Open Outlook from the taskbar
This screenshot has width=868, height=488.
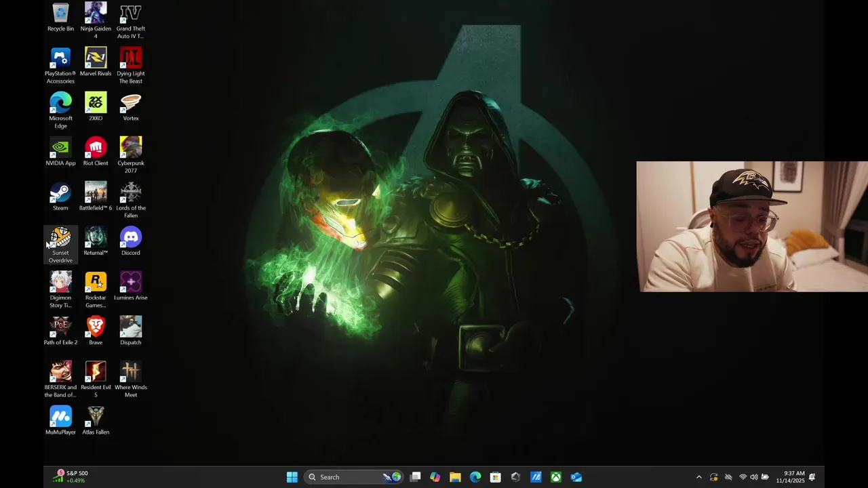(576, 477)
